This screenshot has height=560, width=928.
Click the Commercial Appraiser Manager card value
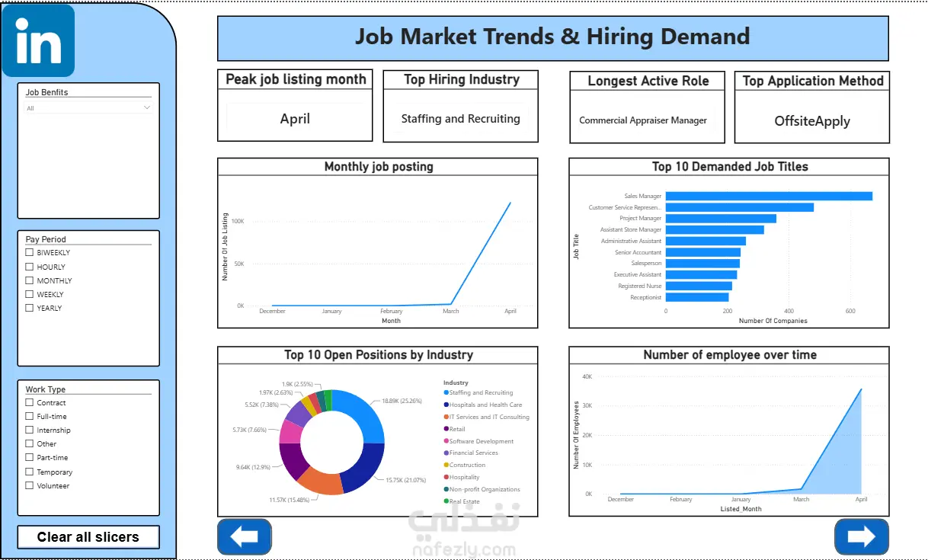click(643, 120)
